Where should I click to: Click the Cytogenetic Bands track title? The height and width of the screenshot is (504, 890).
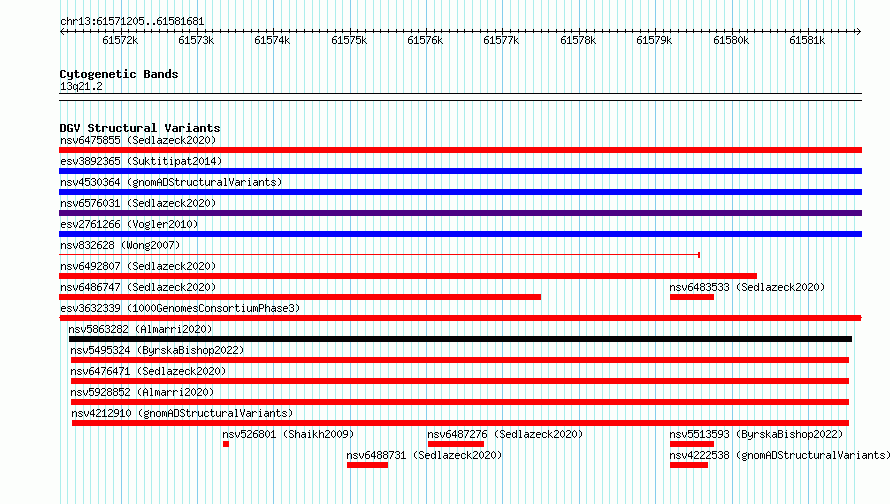pyautogui.click(x=119, y=74)
